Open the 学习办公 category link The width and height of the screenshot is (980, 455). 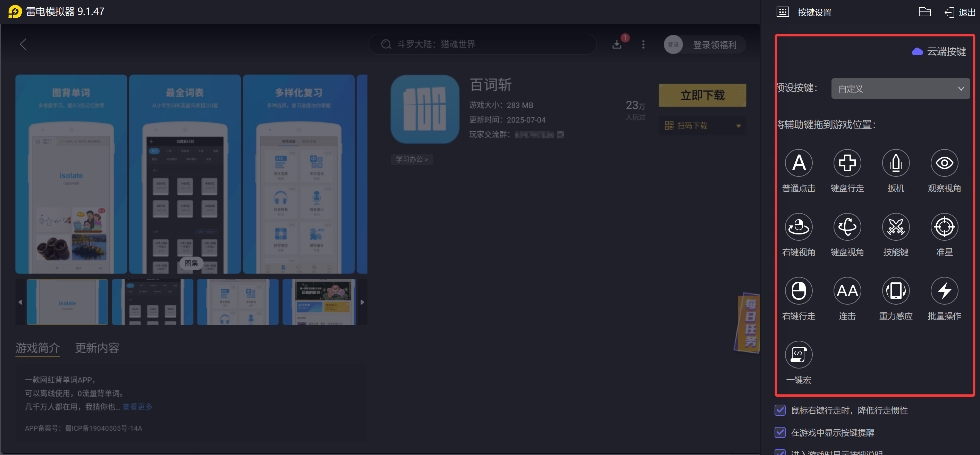[412, 159]
